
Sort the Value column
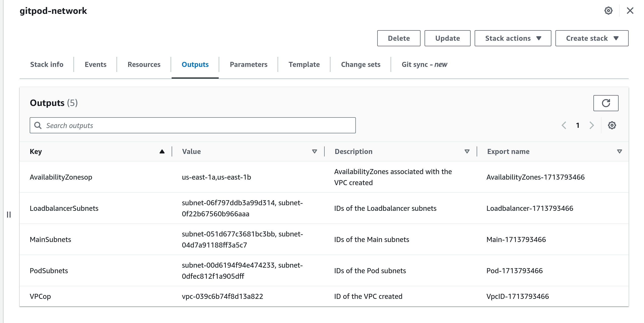pos(314,151)
